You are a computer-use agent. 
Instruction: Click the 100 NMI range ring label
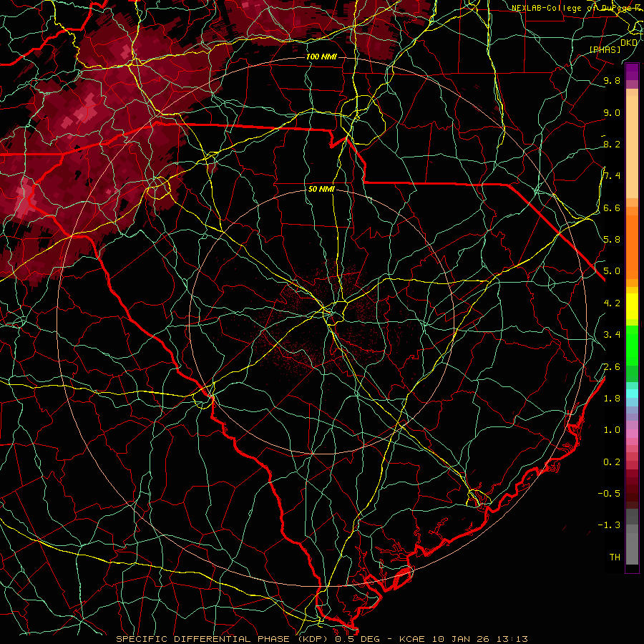point(321,57)
